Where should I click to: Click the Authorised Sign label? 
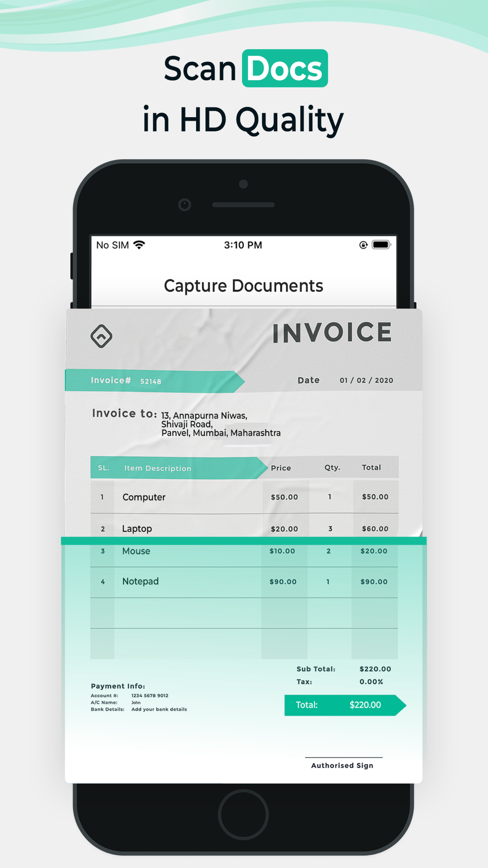342,765
